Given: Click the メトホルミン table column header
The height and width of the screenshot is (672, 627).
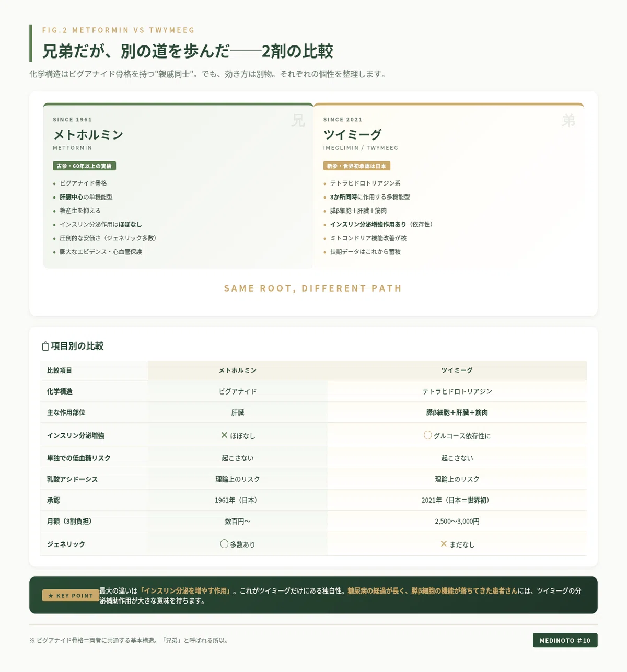Looking at the screenshot, I should [x=238, y=370].
